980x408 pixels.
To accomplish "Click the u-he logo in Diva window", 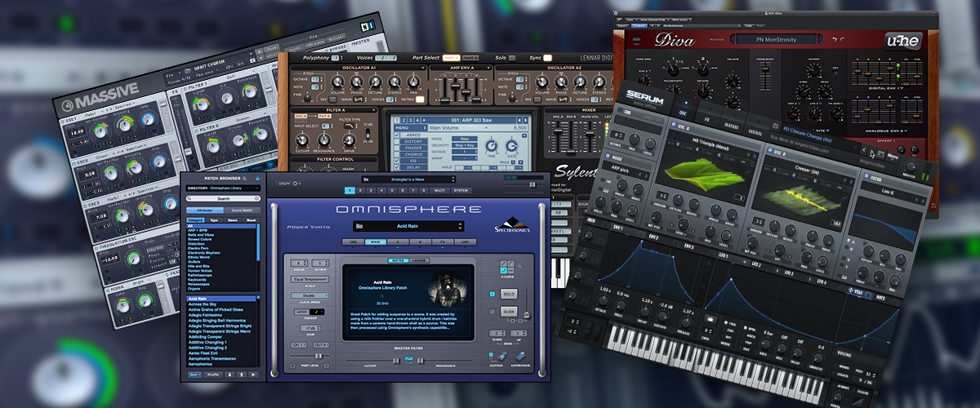I will pyautogui.click(x=903, y=41).
